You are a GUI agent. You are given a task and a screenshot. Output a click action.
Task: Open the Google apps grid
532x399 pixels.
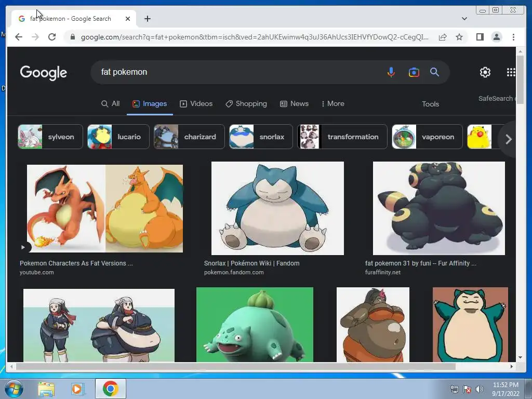click(x=511, y=72)
